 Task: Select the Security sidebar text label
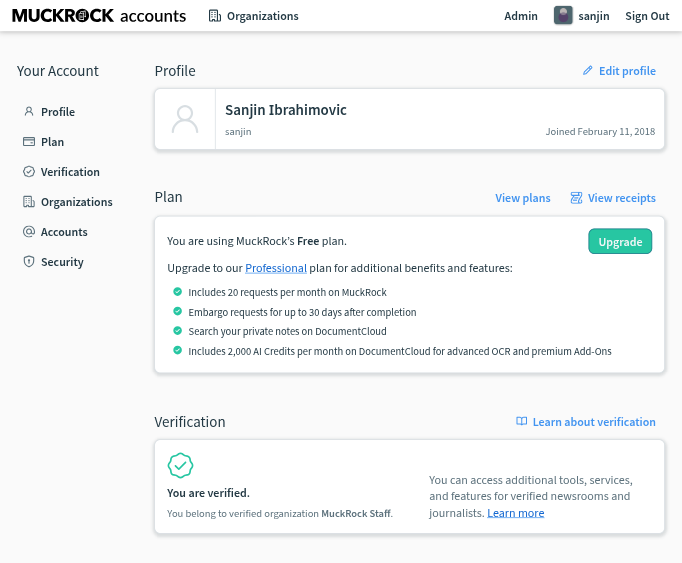coord(62,262)
